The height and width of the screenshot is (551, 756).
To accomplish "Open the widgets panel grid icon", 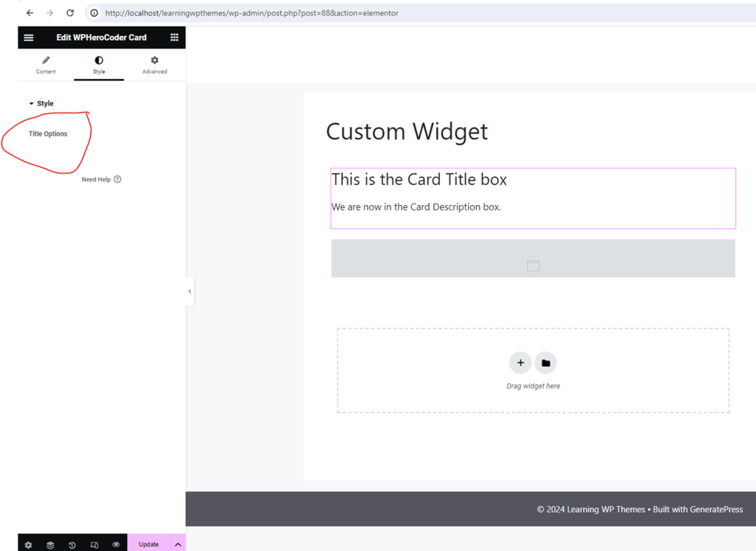I will (174, 37).
